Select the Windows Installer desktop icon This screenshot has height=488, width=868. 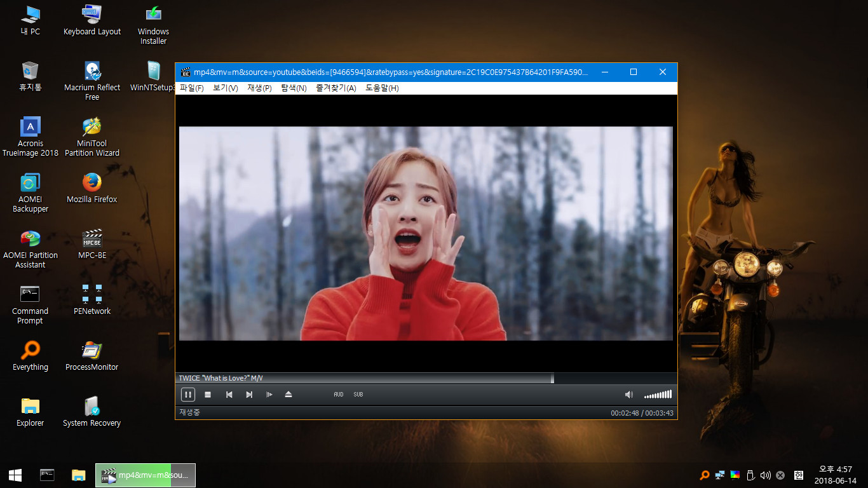tap(153, 25)
